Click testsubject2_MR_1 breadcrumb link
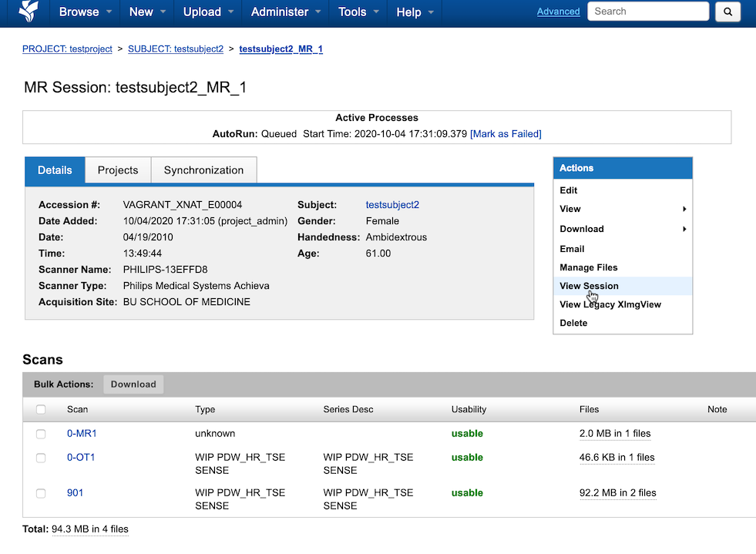The width and height of the screenshot is (756, 554). coord(281,49)
